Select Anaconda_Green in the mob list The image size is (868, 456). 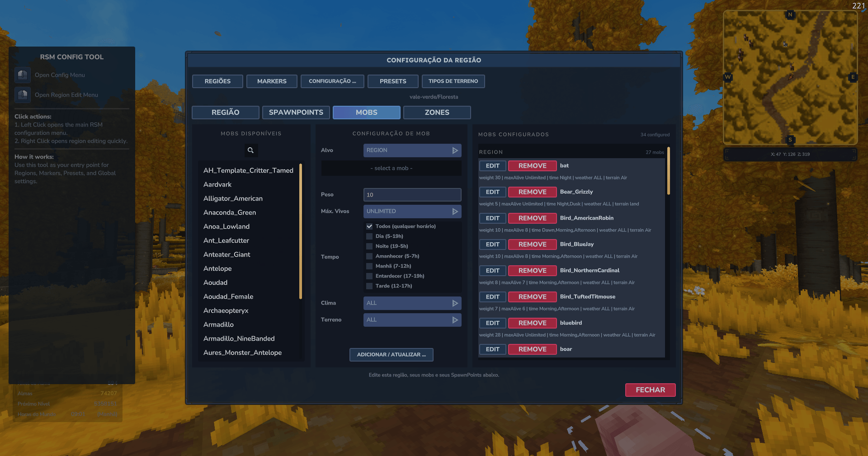coord(230,212)
